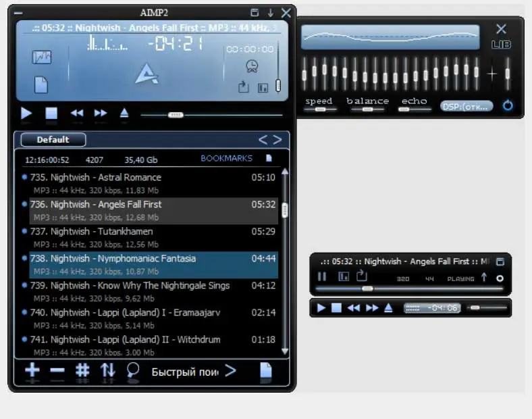Click forward in mini player bottom bar
532x419 pixels.
[372, 308]
